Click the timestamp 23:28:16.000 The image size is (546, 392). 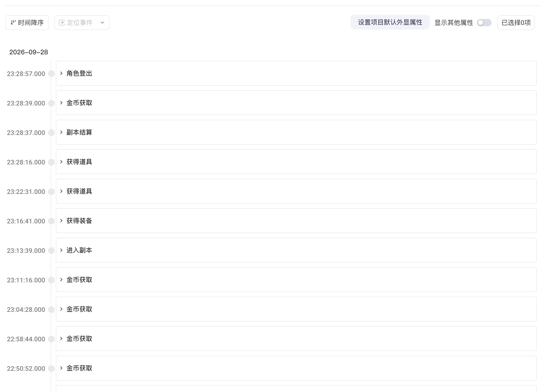pyautogui.click(x=26, y=162)
